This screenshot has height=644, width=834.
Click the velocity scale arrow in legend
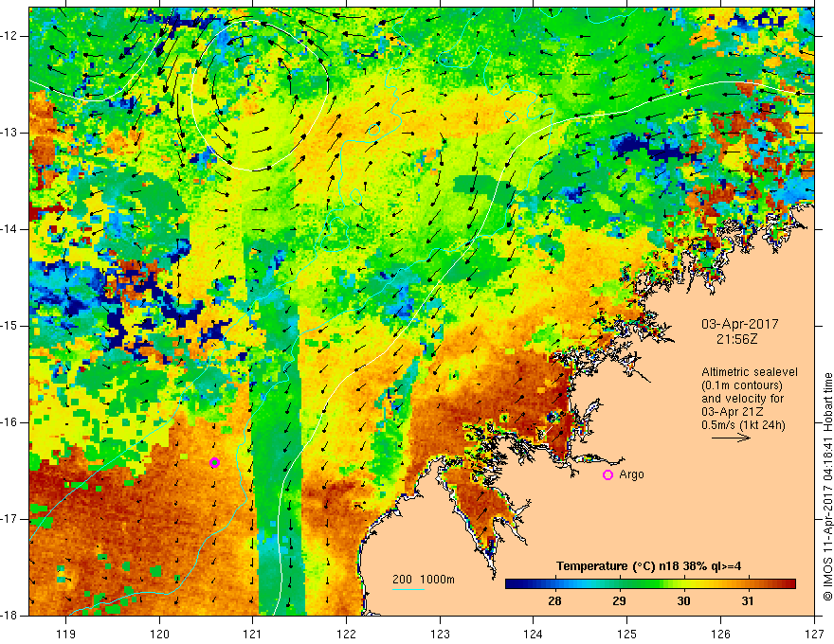[x=731, y=438]
